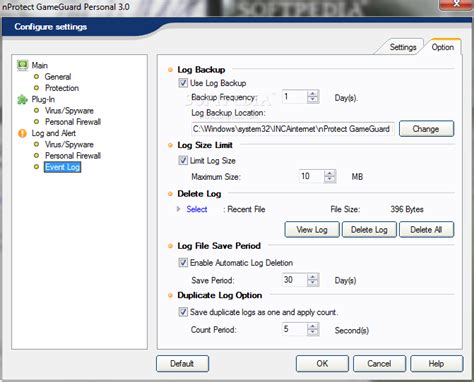The width and height of the screenshot is (474, 382).
Task: Click the Select link under Delete Log
Action: coord(197,209)
